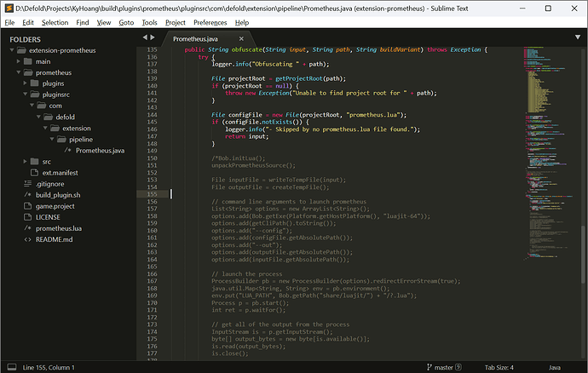Open the Goto menu
Screen dimensions: 588x373
pos(126,22)
